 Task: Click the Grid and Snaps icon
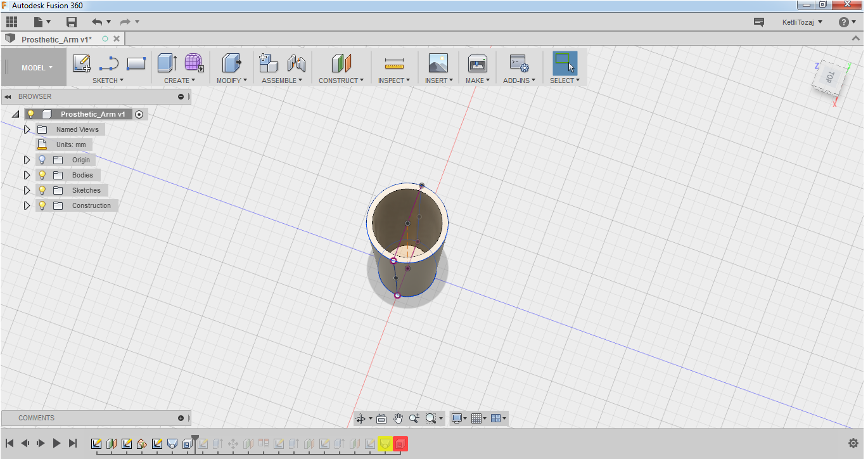[476, 418]
